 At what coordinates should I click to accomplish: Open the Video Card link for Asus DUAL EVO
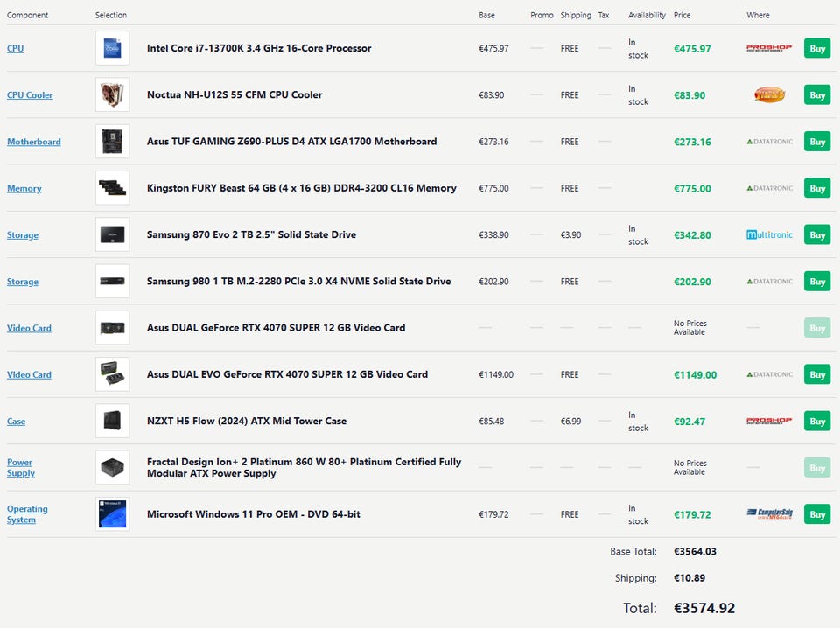pyautogui.click(x=29, y=374)
